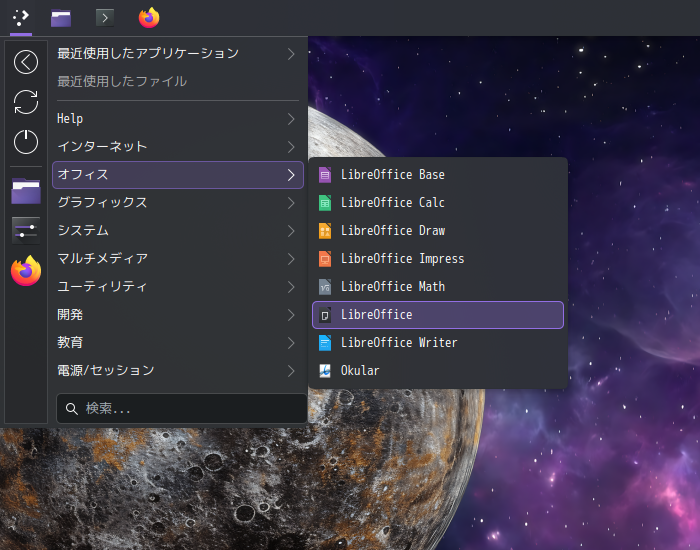The width and height of the screenshot is (700, 550).
Task: Click the 検索... search field
Action: coord(182,408)
